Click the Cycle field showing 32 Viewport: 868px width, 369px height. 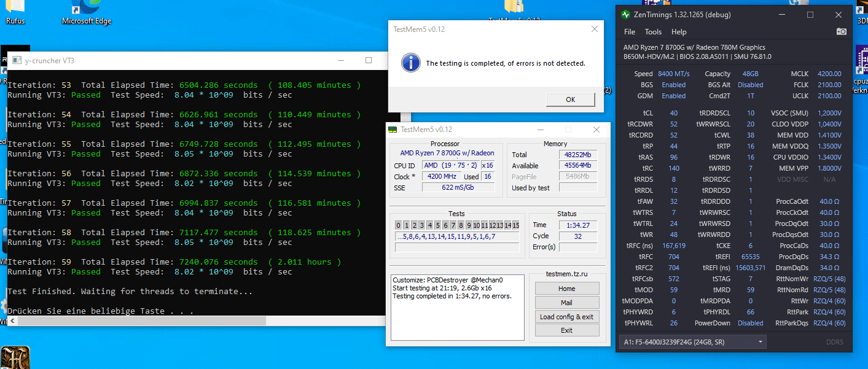pos(577,236)
